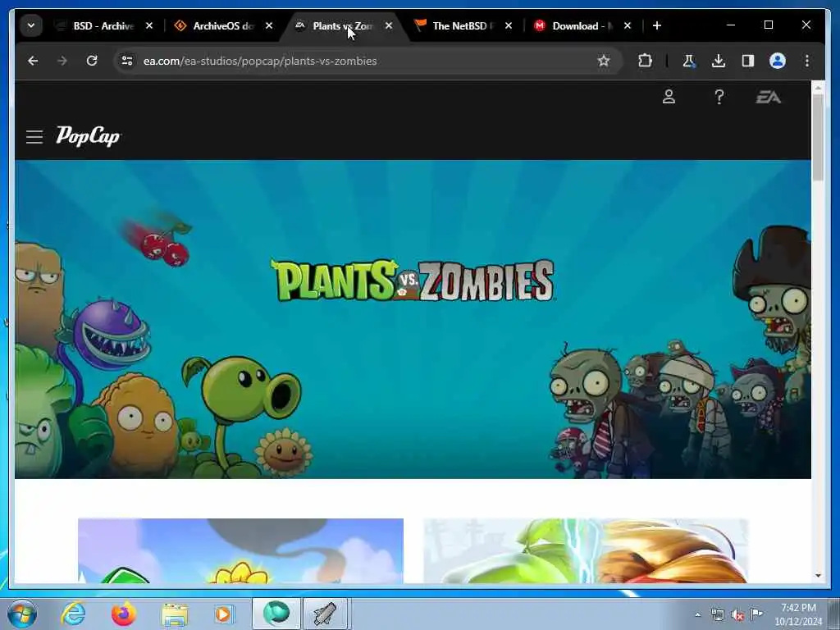Show browser downloads
The height and width of the screenshot is (630, 840).
tap(719, 61)
